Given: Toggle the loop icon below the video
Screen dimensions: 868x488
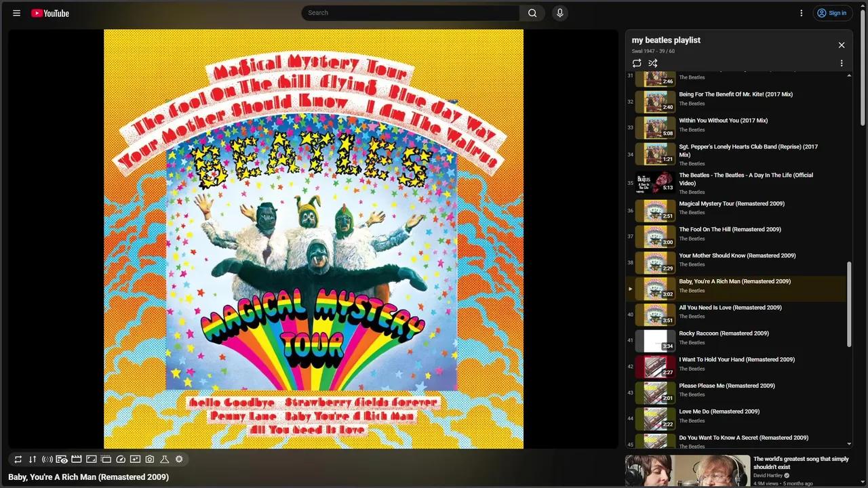Looking at the screenshot, I should point(18,460).
